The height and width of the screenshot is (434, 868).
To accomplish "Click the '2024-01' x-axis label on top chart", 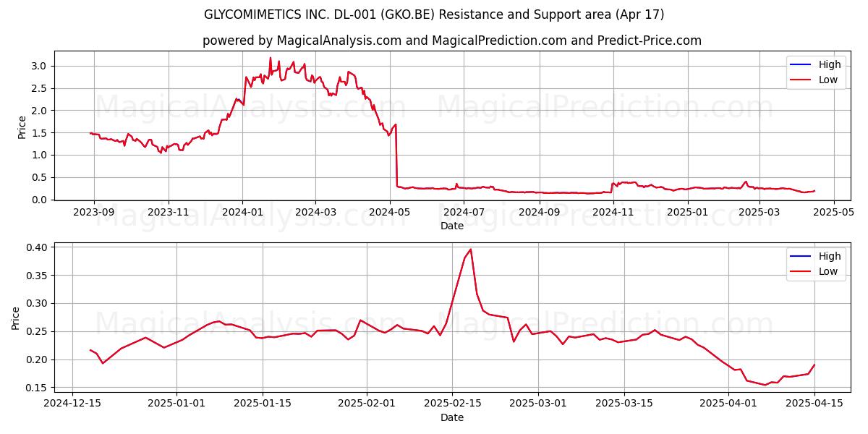I will 242,212.
